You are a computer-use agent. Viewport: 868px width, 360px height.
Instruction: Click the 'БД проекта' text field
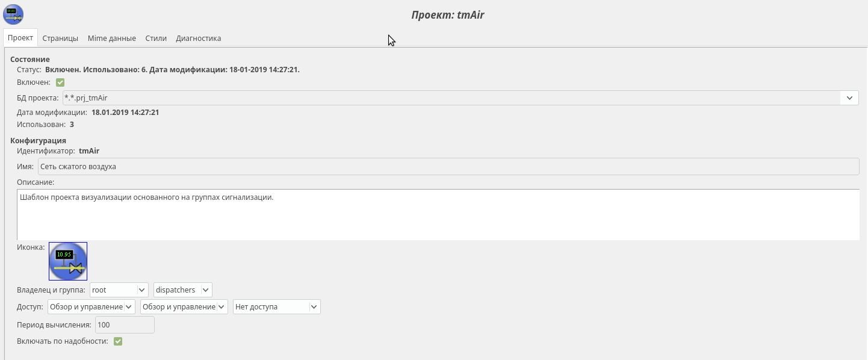click(451, 98)
